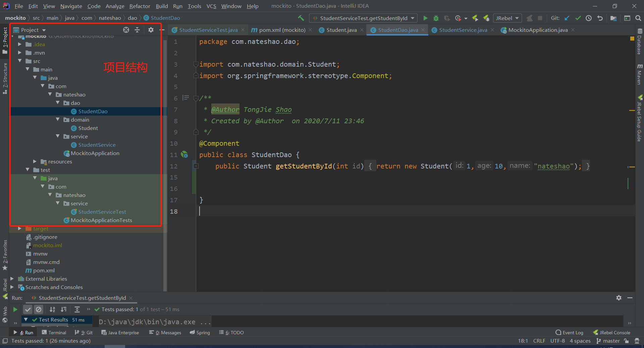Open Event Log
The width and height of the screenshot is (644, 348).
point(569,333)
